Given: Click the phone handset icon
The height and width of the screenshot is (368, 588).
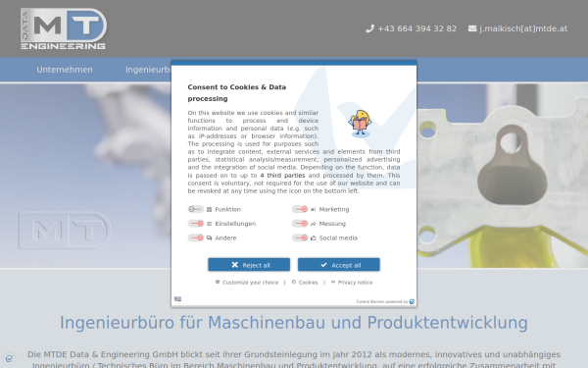Looking at the screenshot, I should [x=369, y=28].
